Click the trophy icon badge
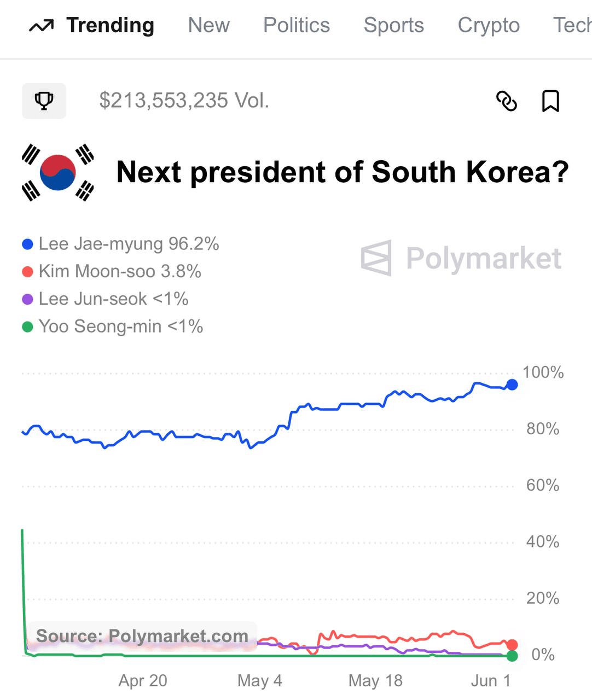Screen dimensions: 592x700 tap(44, 101)
